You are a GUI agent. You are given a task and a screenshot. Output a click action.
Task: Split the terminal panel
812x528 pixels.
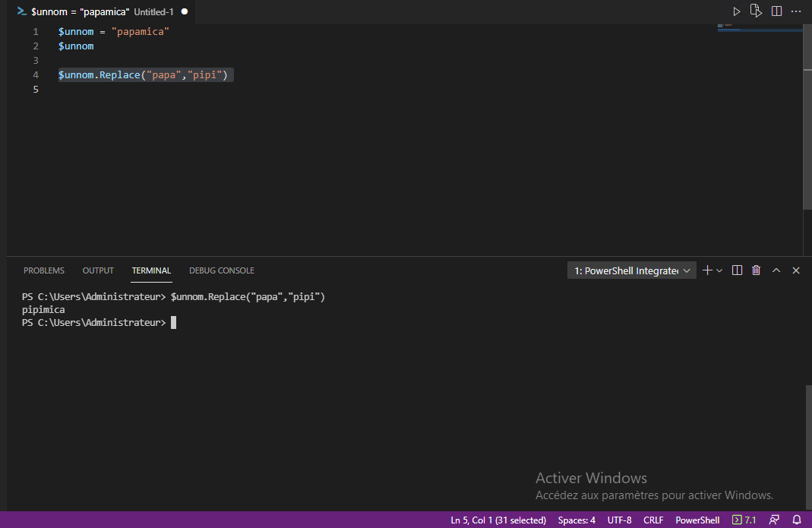[x=737, y=270]
